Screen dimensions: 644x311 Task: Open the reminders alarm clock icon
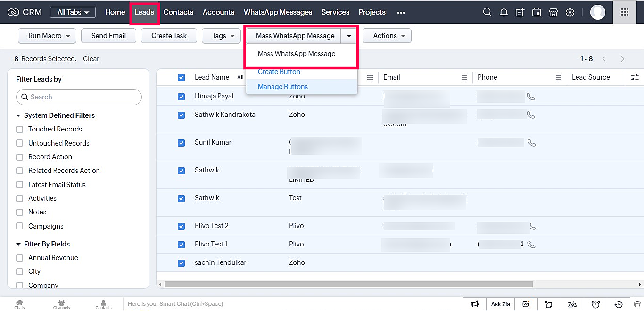pyautogui.click(x=595, y=304)
